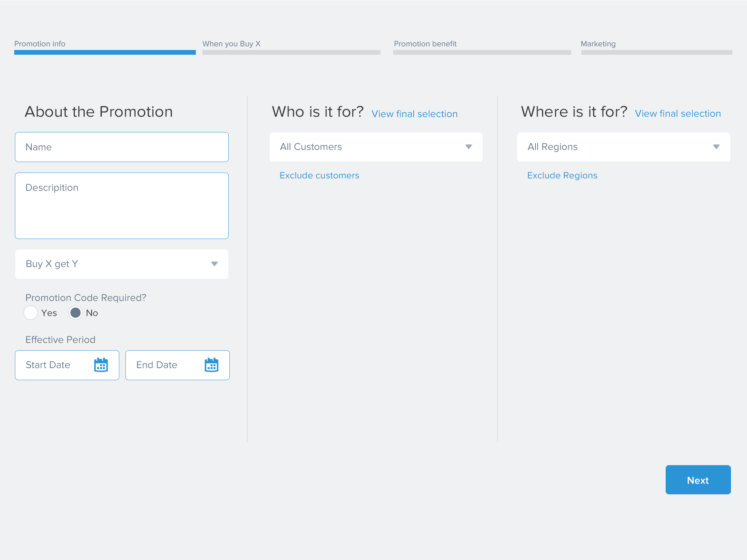Click the All Customers dropdown arrow
This screenshot has height=560, width=747.
click(469, 147)
